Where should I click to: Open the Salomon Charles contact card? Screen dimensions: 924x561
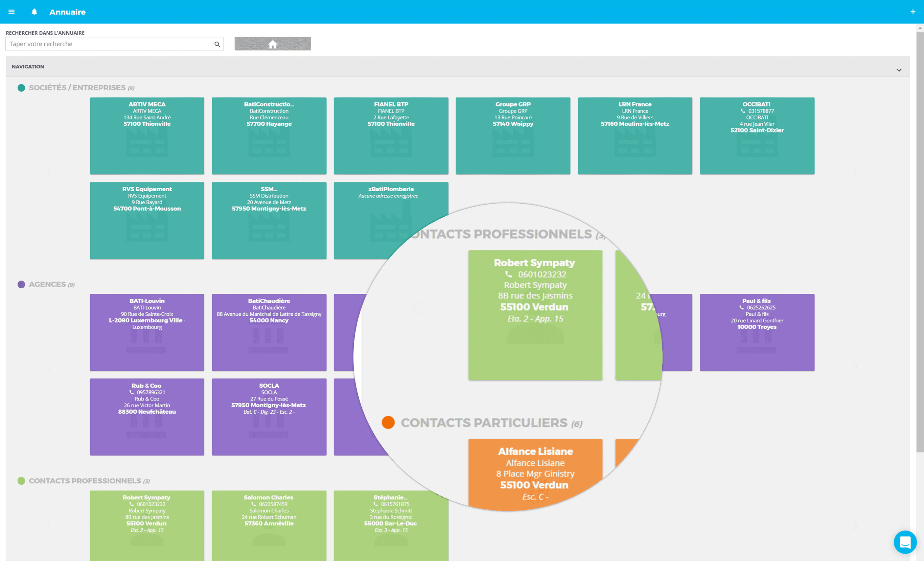(x=269, y=526)
